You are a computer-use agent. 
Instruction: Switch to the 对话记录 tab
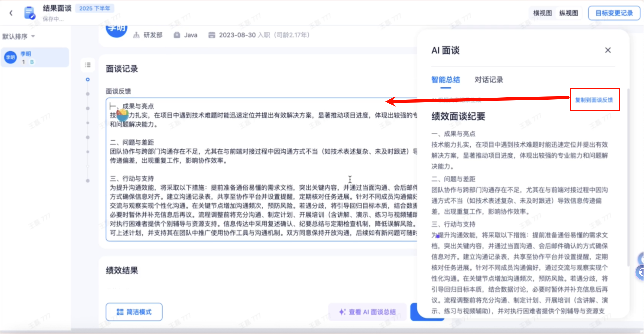pos(488,80)
